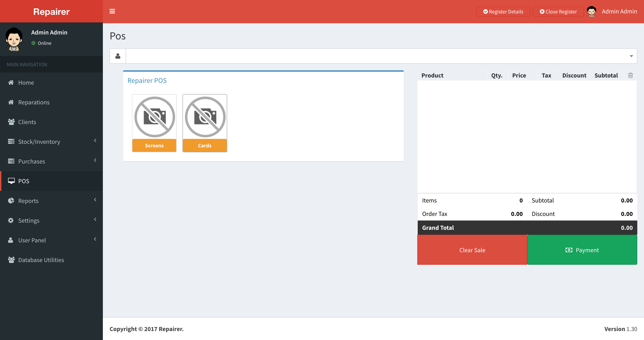The height and width of the screenshot is (340, 644).
Task: Expand the Stock/Inventory submenu chevron
Action: [95, 141]
